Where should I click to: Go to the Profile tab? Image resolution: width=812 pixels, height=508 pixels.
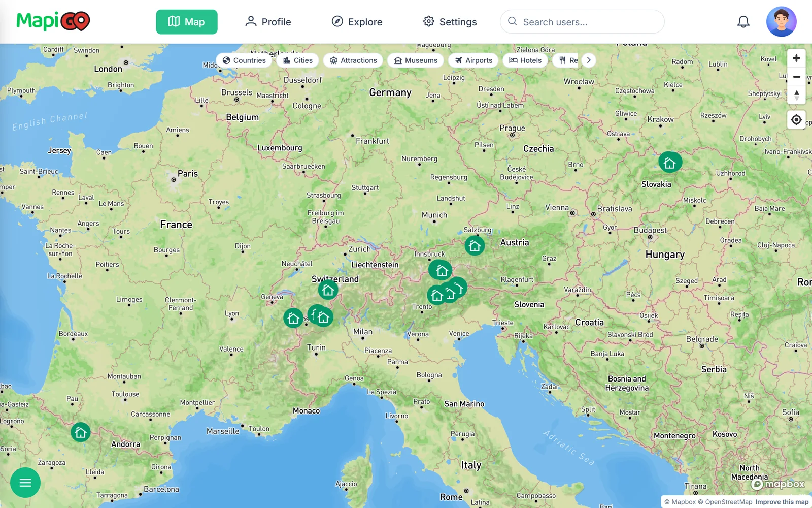268,22
